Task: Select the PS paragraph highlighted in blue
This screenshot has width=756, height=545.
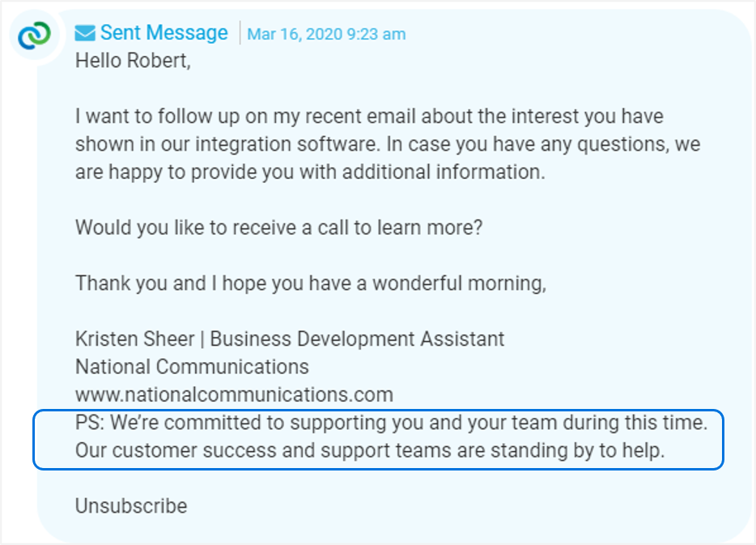Action: [379, 440]
